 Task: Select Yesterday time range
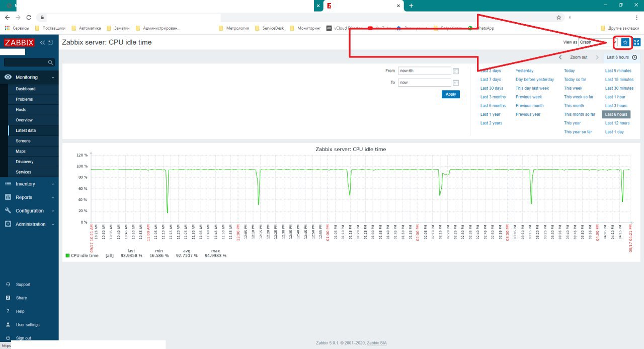[x=524, y=71]
